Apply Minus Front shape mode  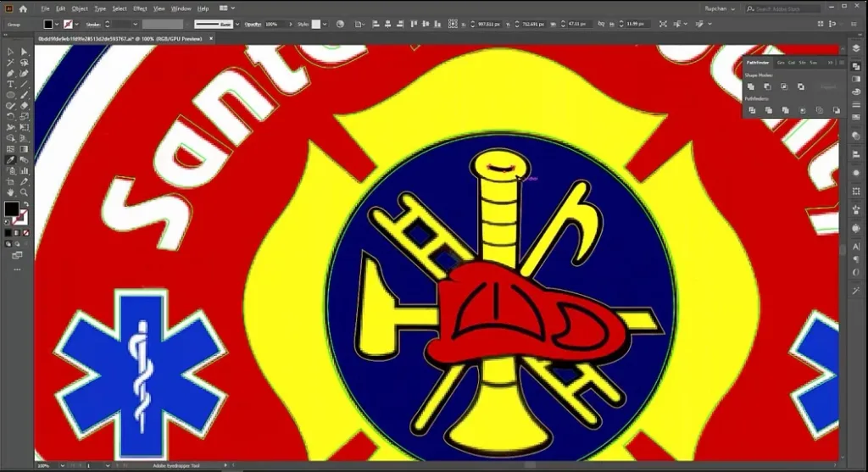click(x=767, y=87)
